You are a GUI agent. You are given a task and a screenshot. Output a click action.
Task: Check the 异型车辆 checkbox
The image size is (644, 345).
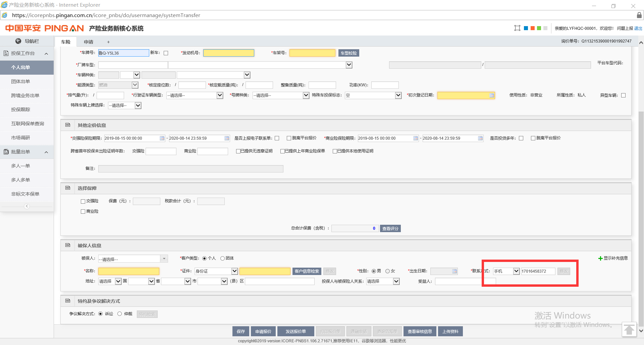623,95
